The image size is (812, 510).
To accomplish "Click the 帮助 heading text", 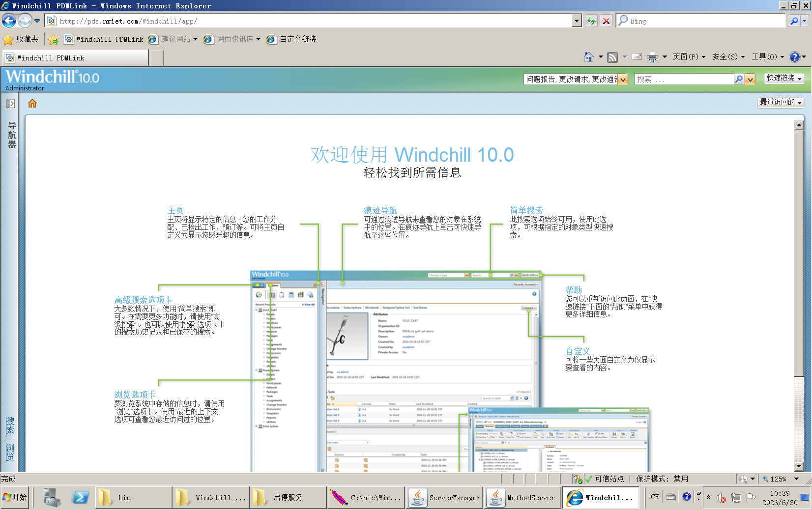I will [x=574, y=290].
